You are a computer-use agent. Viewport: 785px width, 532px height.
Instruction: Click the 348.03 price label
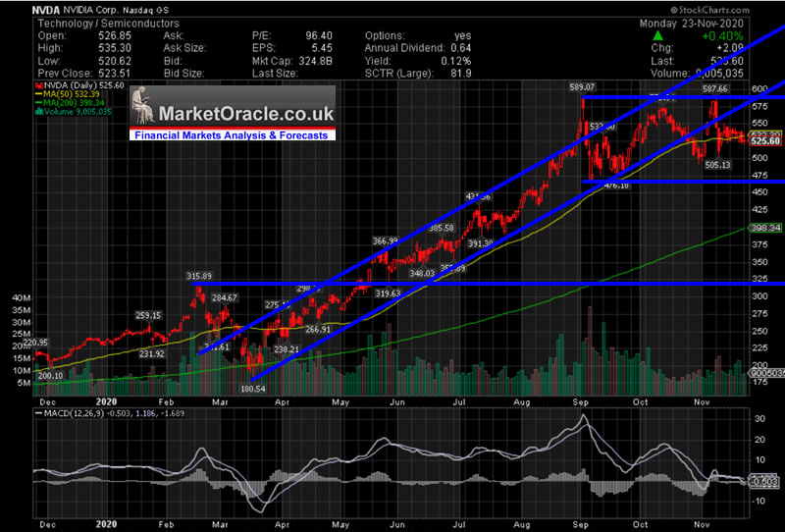pyautogui.click(x=422, y=274)
